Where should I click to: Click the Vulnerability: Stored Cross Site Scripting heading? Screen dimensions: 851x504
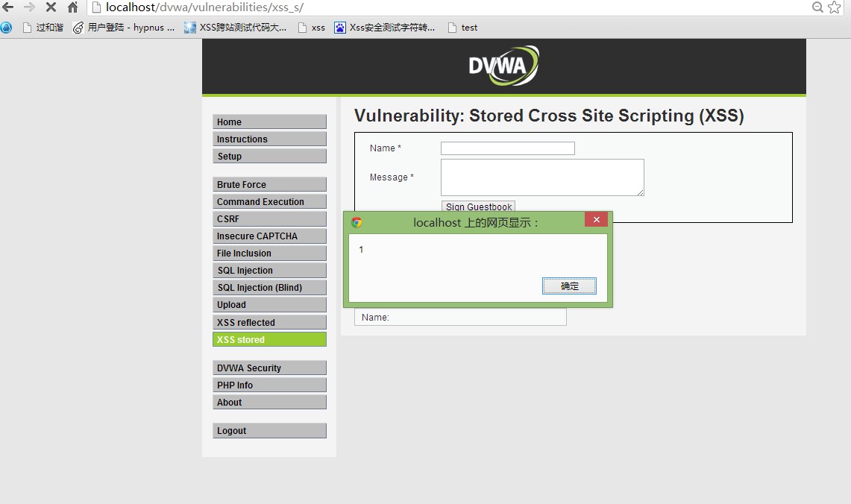click(x=549, y=116)
